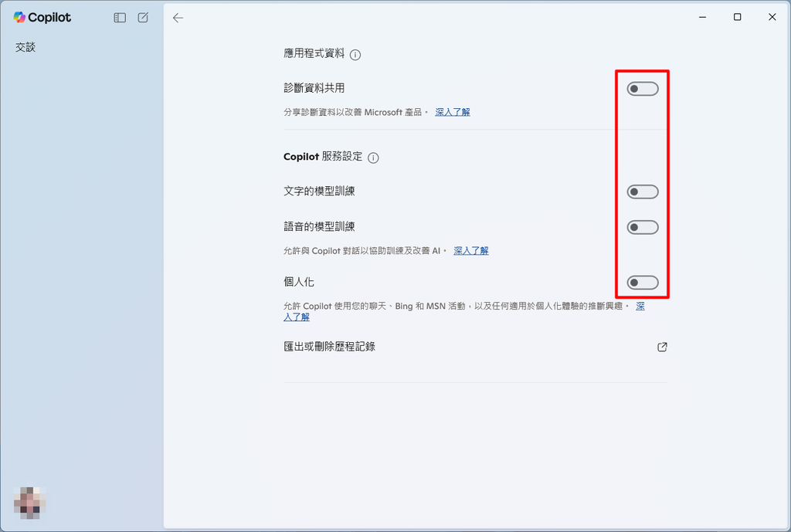
Task: Click the Copilot 服務設定 heading
Action: [323, 157]
